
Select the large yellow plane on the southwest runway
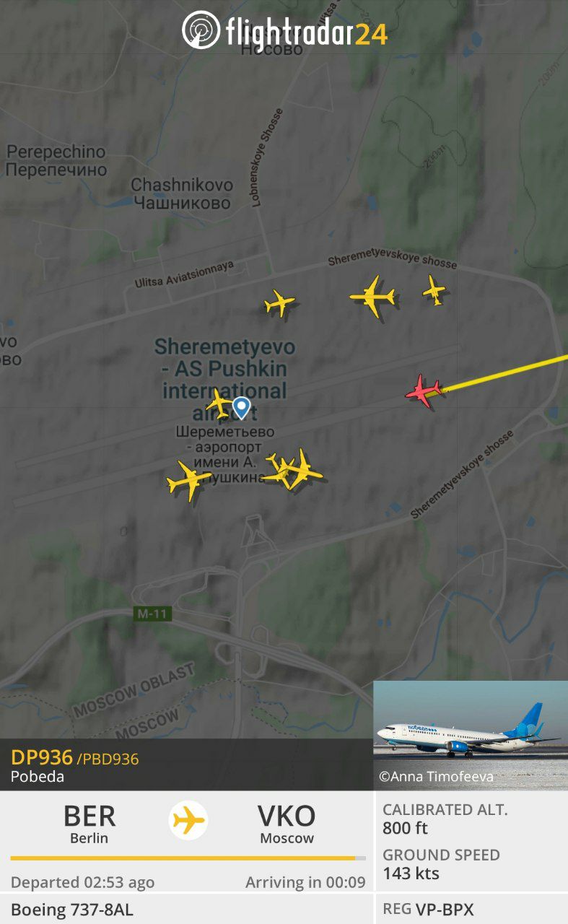[x=188, y=481]
